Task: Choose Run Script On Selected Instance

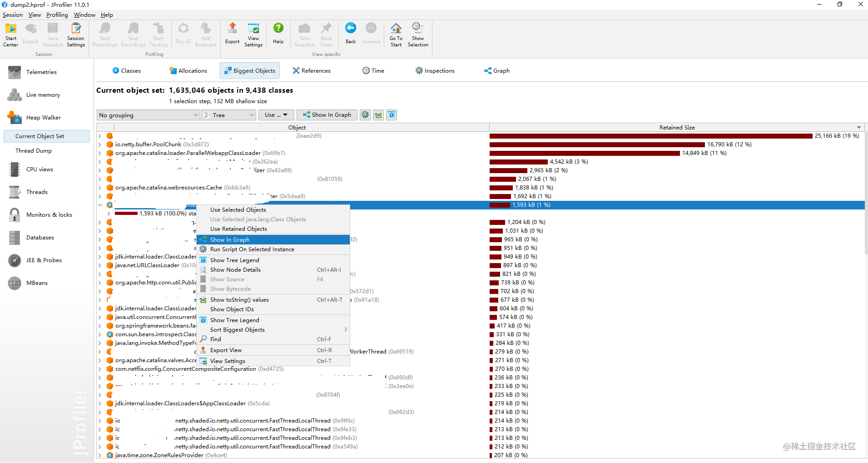Action: click(x=273, y=249)
